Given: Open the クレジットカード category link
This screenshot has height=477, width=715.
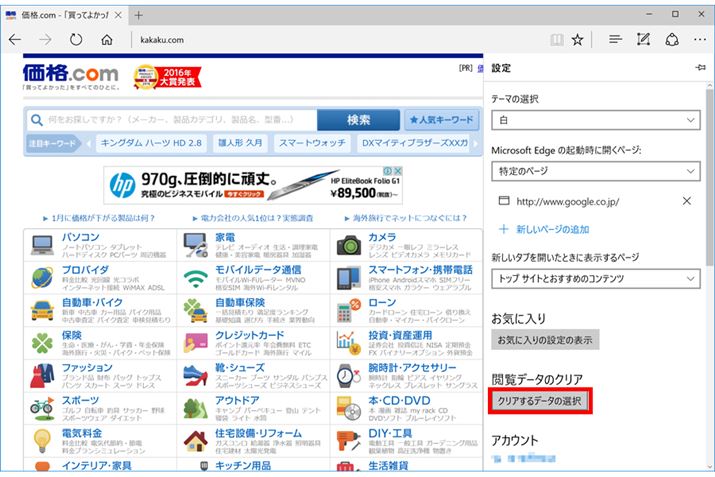Looking at the screenshot, I should (249, 335).
